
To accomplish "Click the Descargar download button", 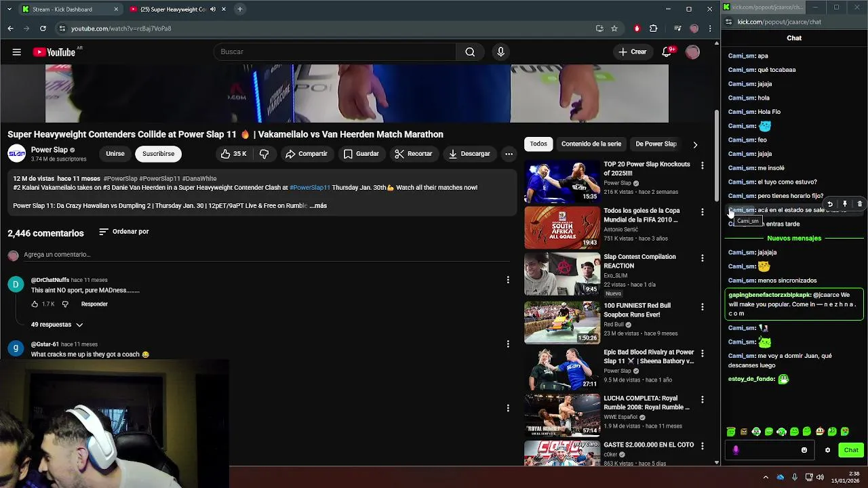I will coord(469,154).
